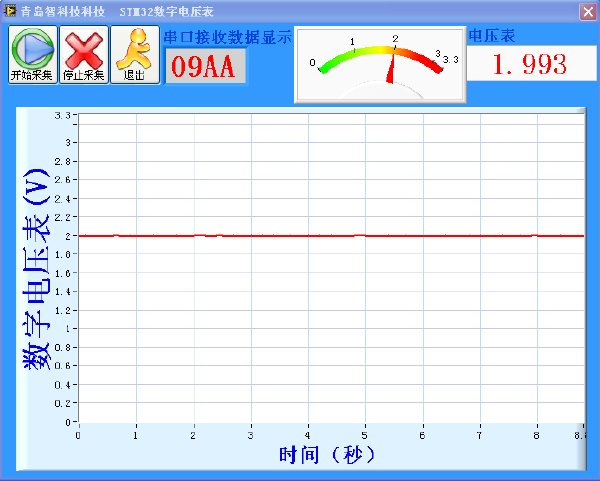
Task: Click the Y-axis maximum value 3.3
Action: click(x=62, y=115)
